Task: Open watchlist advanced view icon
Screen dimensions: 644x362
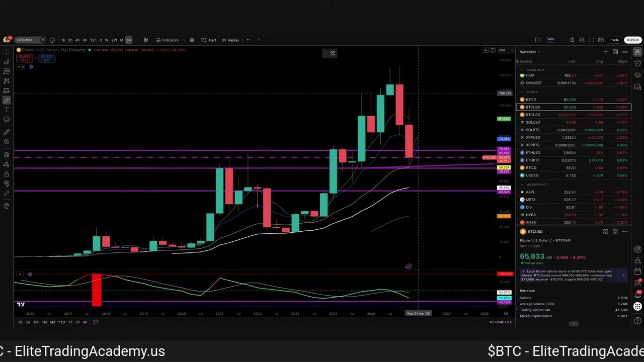Action: (x=615, y=52)
